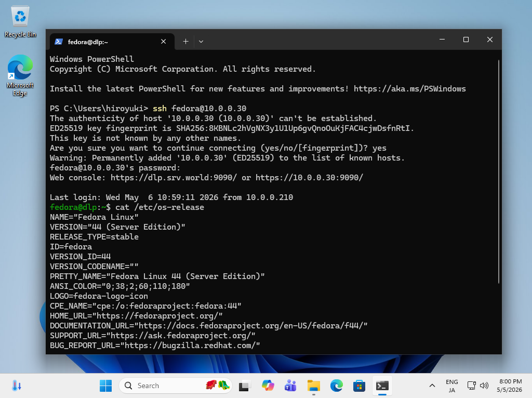The width and height of the screenshot is (532, 398).
Task: Open Microsoft Teams from taskbar
Action: (290, 386)
